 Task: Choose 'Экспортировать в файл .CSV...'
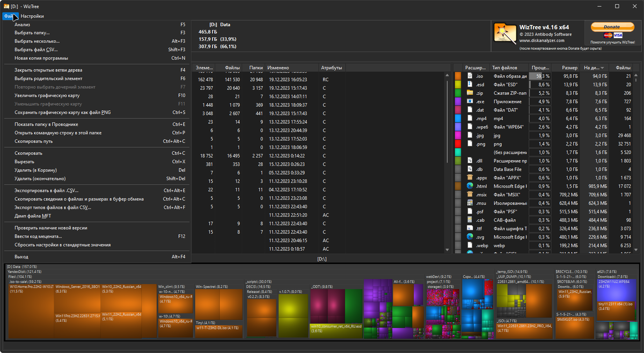97,190
